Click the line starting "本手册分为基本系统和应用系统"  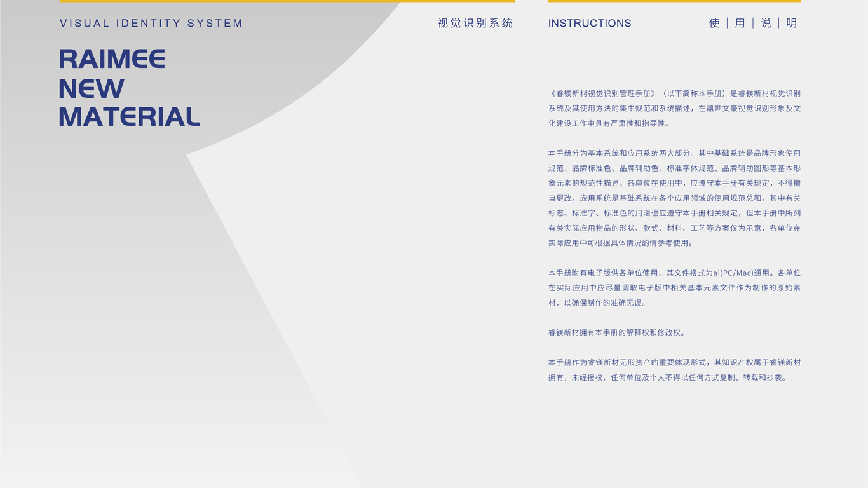coord(674,153)
